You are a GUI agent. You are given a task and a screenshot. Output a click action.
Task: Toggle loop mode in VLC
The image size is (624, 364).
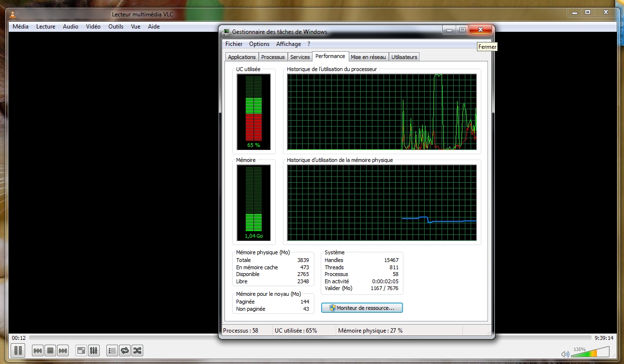click(125, 350)
